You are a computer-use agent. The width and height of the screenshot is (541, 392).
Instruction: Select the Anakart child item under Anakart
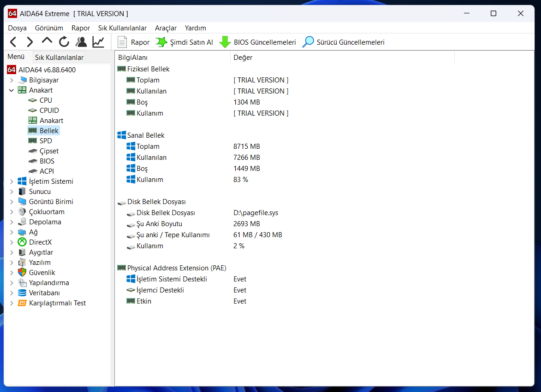tap(51, 121)
